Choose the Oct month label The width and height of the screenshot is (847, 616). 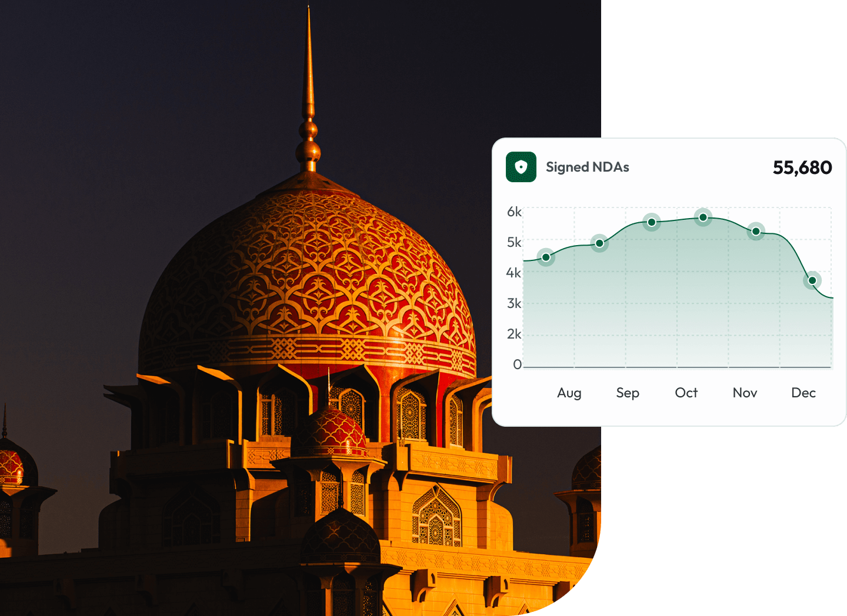[x=686, y=393]
